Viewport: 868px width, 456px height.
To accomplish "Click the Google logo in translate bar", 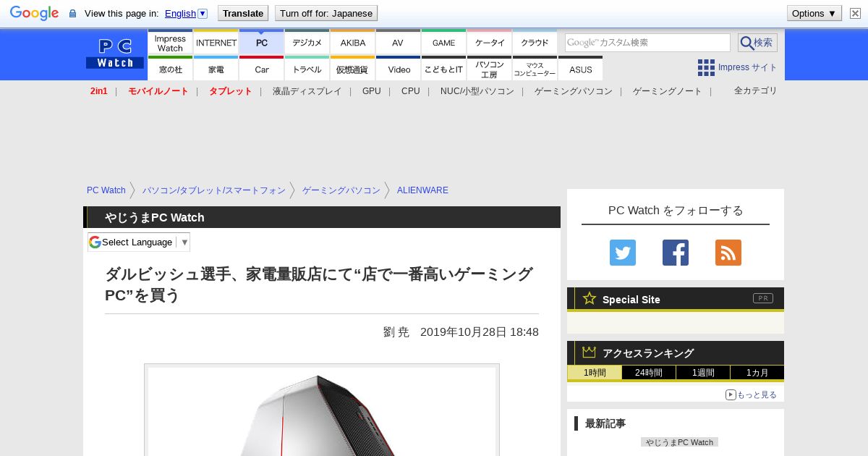I will click(x=34, y=13).
